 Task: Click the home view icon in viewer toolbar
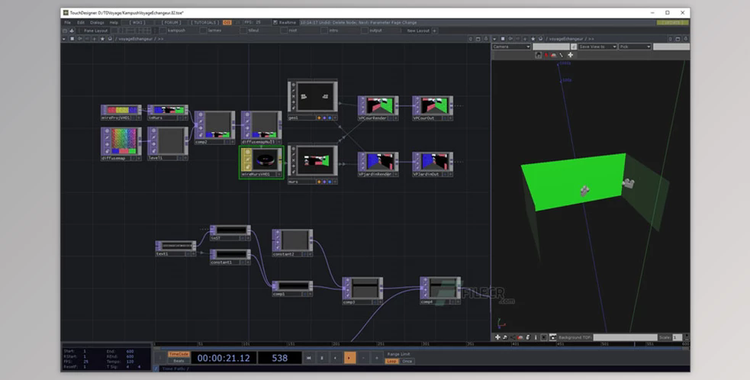pos(538,55)
